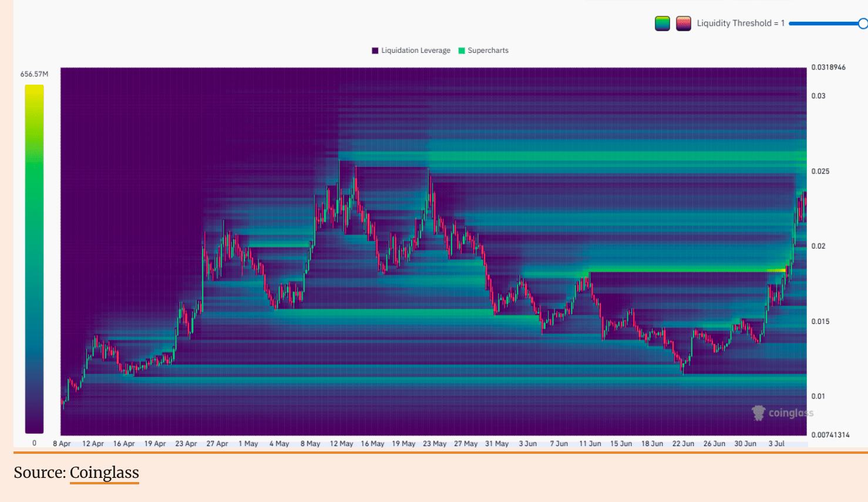This screenshot has width=868, height=502.
Task: Click the 7 Jun date axis label
Action: click(559, 444)
